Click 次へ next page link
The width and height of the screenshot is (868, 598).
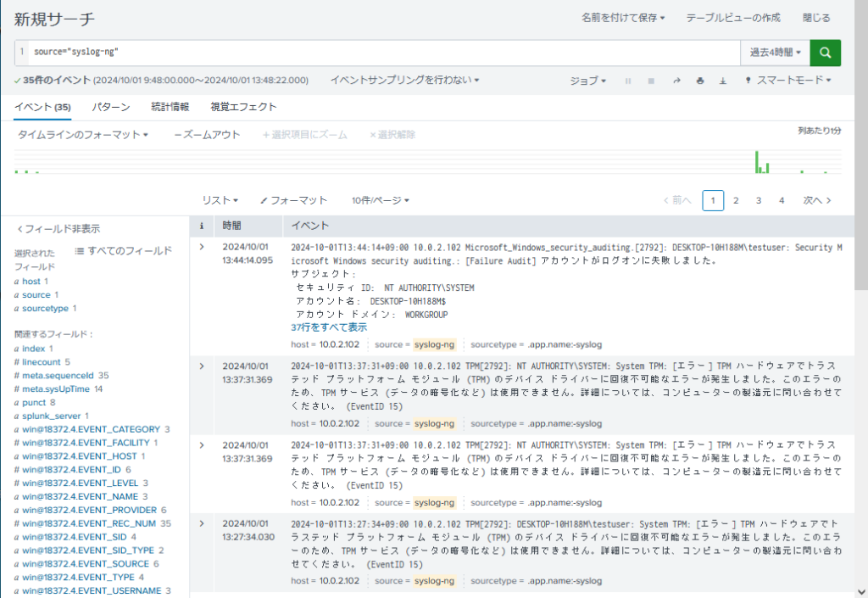coord(817,200)
